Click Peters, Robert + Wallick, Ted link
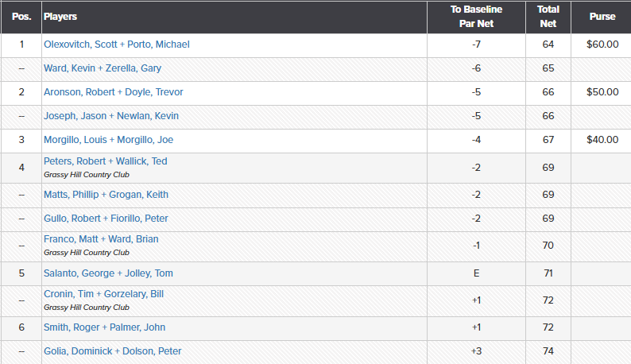Viewport: 631px width, 364px height. (105, 161)
